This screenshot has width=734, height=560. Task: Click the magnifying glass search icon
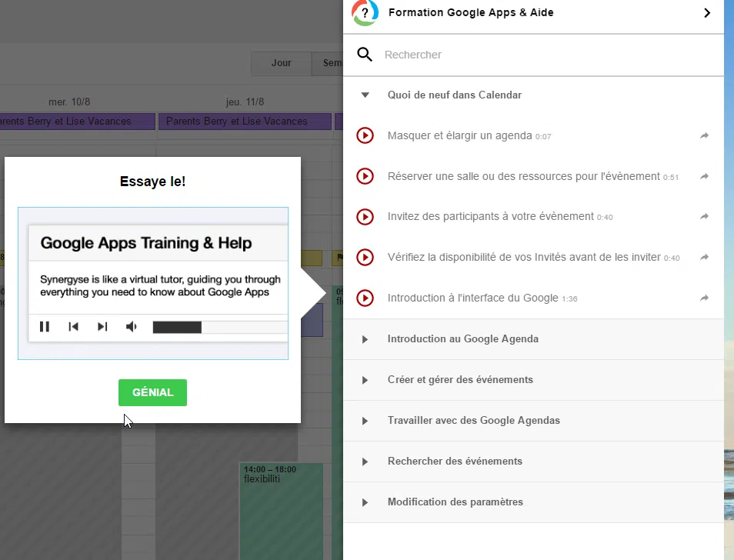pos(365,55)
